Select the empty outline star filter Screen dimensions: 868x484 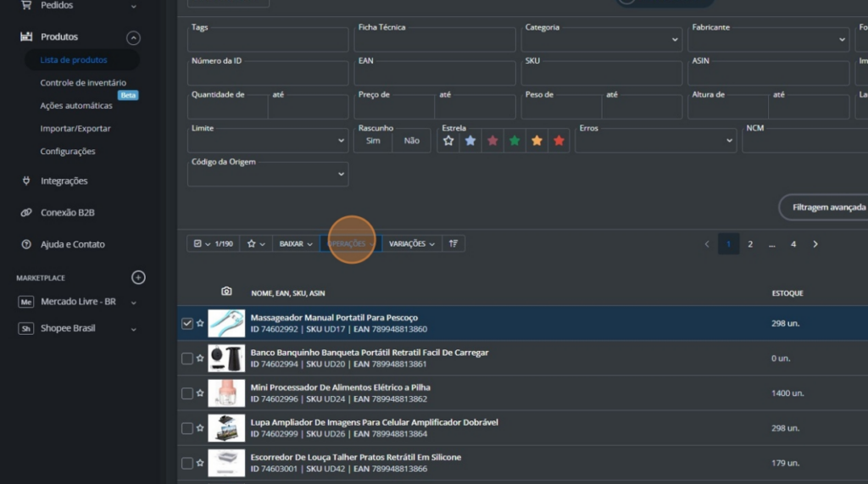coord(448,141)
